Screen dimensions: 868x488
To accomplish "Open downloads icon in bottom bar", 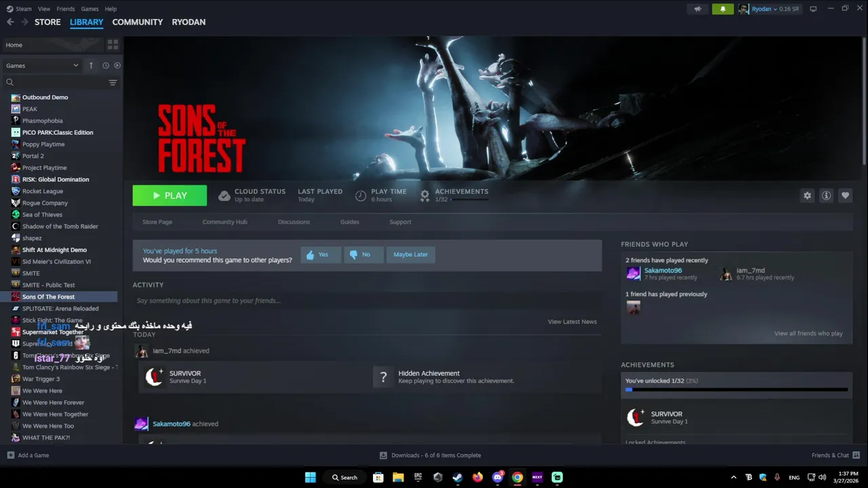I will [383, 455].
